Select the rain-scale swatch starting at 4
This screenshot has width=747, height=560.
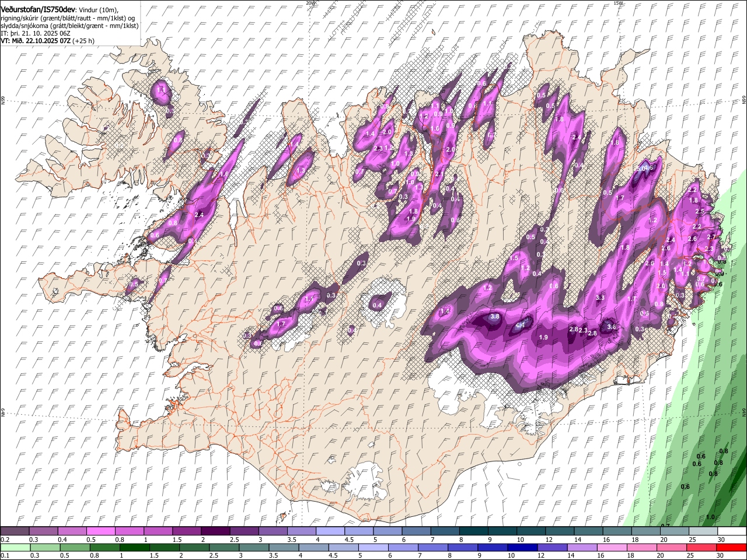(x=313, y=548)
